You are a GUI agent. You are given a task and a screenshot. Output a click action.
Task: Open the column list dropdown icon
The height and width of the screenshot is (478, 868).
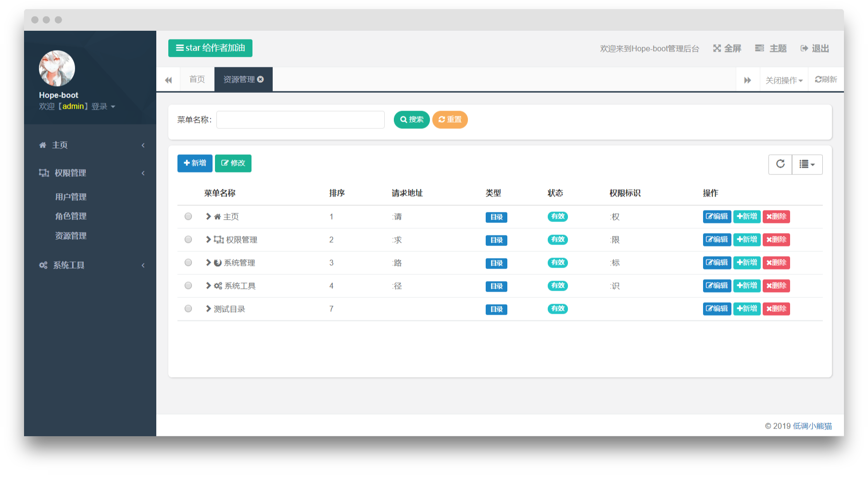(x=807, y=164)
